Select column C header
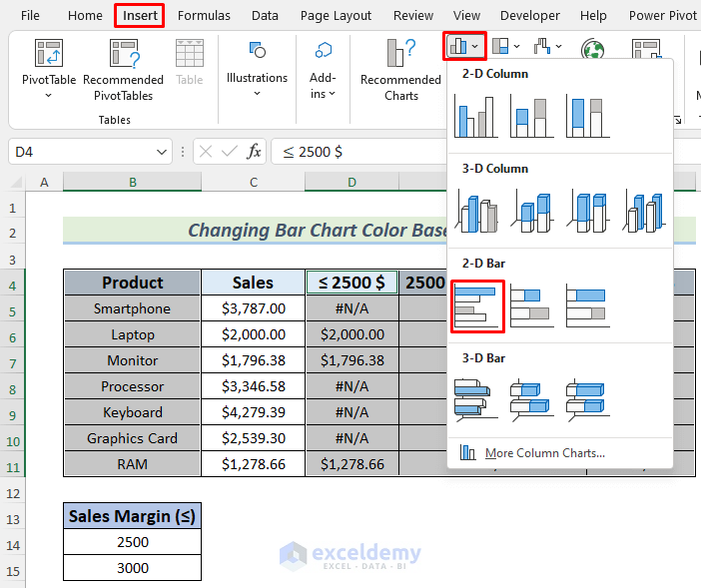 click(x=254, y=183)
